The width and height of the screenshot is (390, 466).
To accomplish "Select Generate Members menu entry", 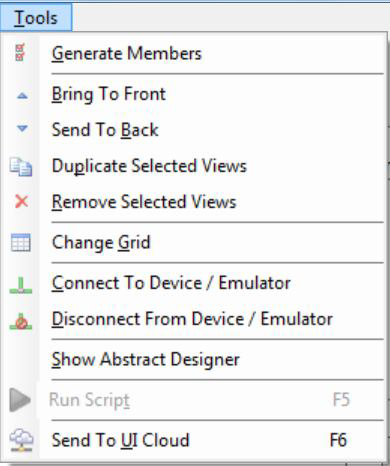I will pos(194,53).
